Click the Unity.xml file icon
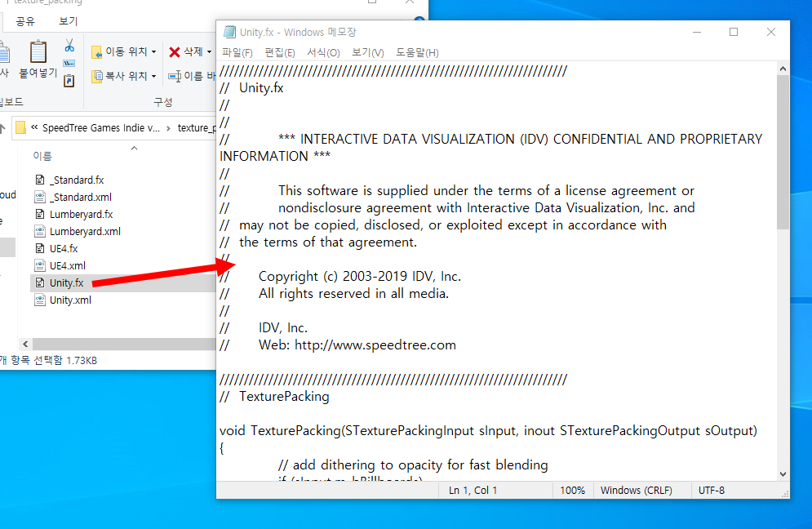Image resolution: width=812 pixels, height=529 pixels. (x=40, y=300)
